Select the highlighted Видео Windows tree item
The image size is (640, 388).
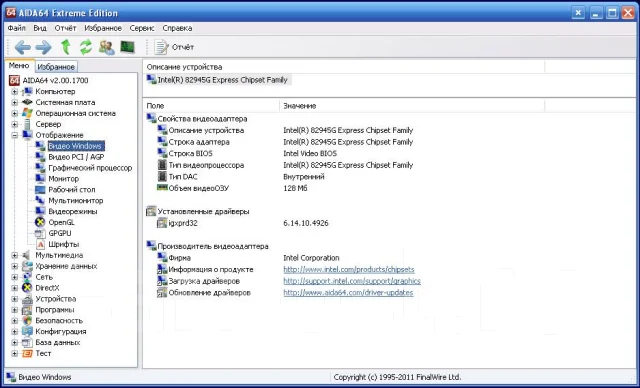76,146
